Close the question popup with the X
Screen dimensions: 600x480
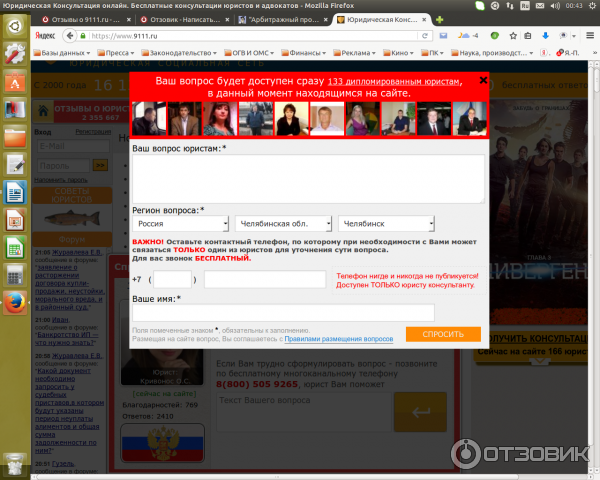click(483, 81)
